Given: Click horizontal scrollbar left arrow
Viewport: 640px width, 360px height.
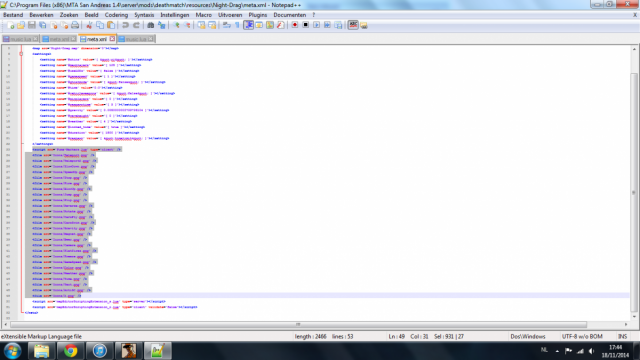Looking at the screenshot, I should (x=5, y=324).
